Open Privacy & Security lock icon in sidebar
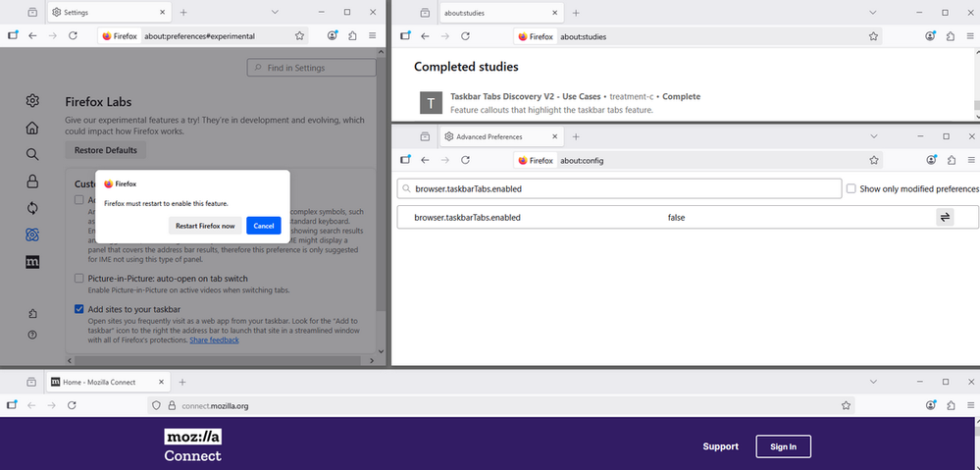Screen dimensions: 980x470 tap(32, 181)
